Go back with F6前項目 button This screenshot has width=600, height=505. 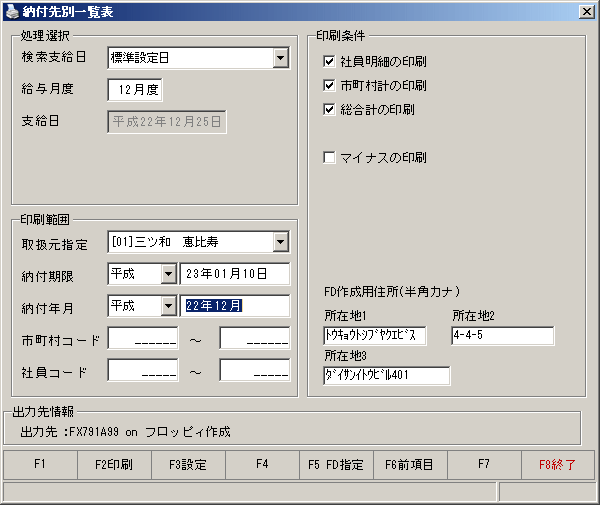click(410, 464)
